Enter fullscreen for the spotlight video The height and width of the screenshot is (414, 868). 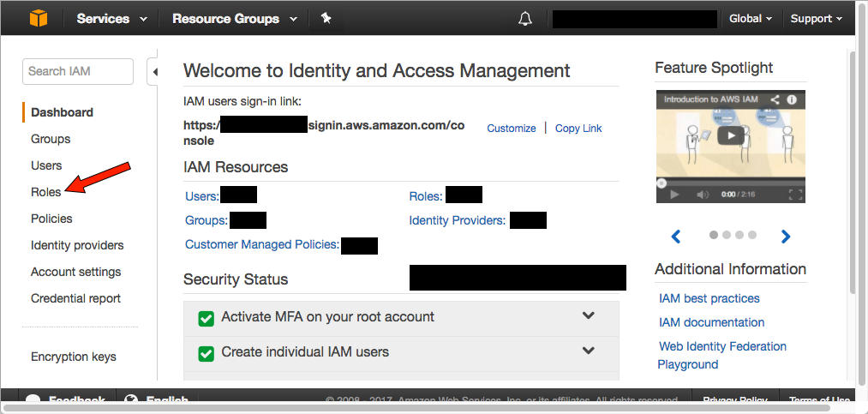point(795,195)
